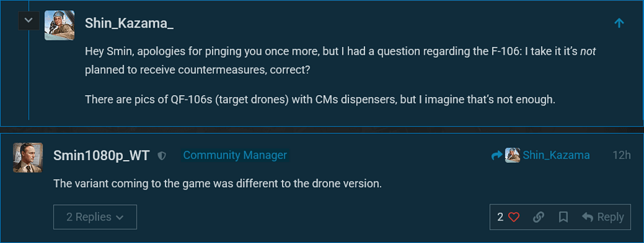644x243 pixels.
Task: Collapse the quoted Shin_Kazama_ post
Action: click(29, 21)
